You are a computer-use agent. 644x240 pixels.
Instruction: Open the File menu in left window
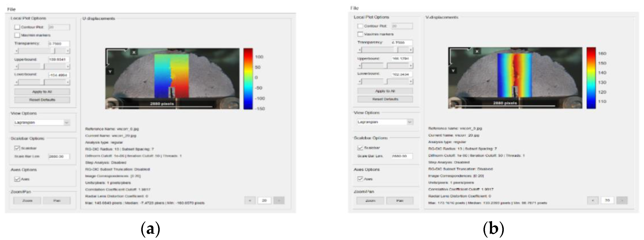click(11, 9)
